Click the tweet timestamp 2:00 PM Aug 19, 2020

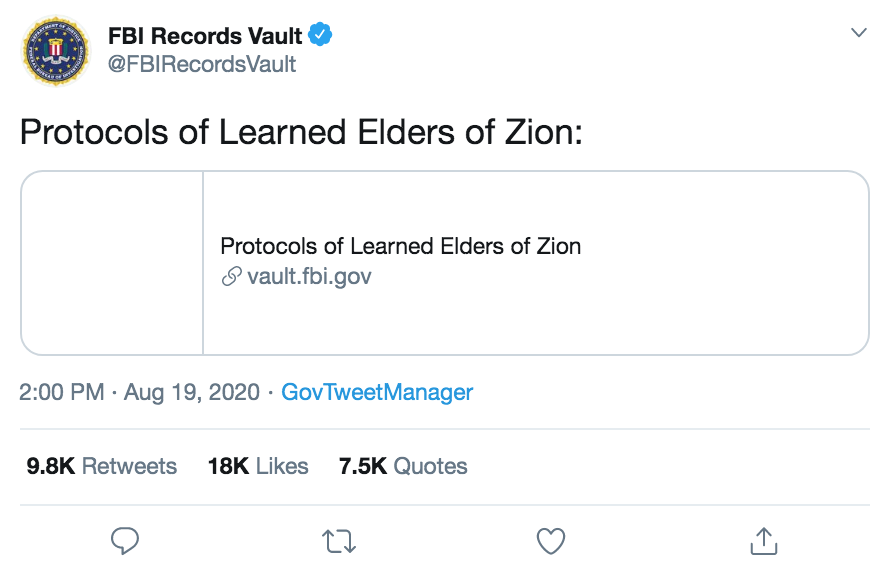click(139, 392)
